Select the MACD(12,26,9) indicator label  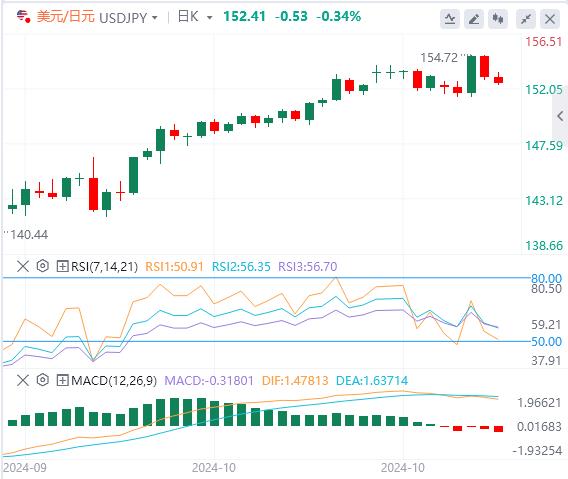click(114, 380)
